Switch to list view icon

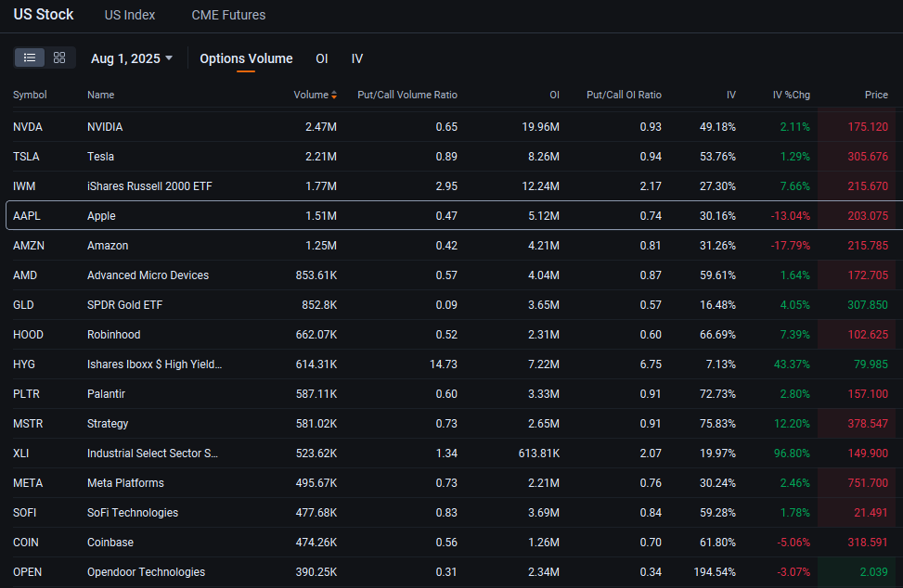point(30,58)
